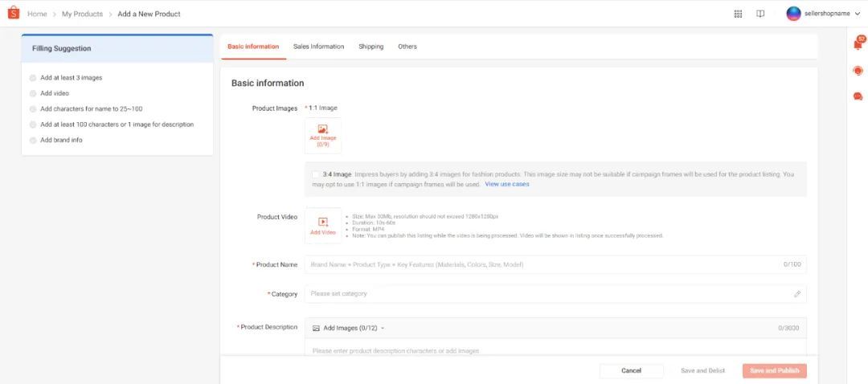The image size is (868, 384).
Task: Click the seller profile avatar
Action: click(x=793, y=14)
